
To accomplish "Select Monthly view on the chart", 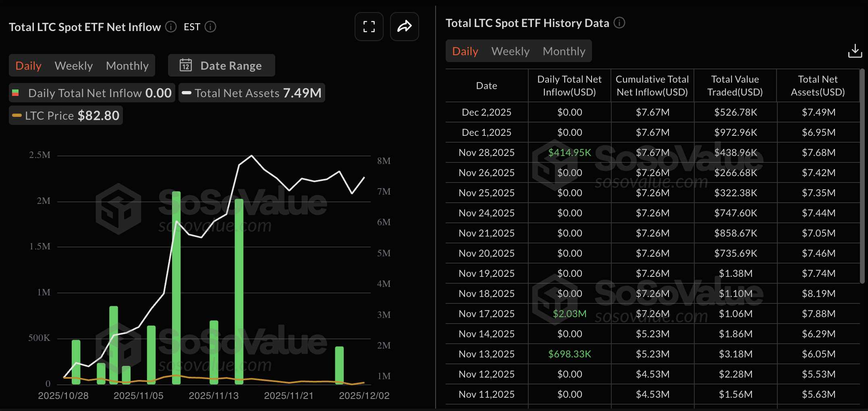I will point(127,65).
